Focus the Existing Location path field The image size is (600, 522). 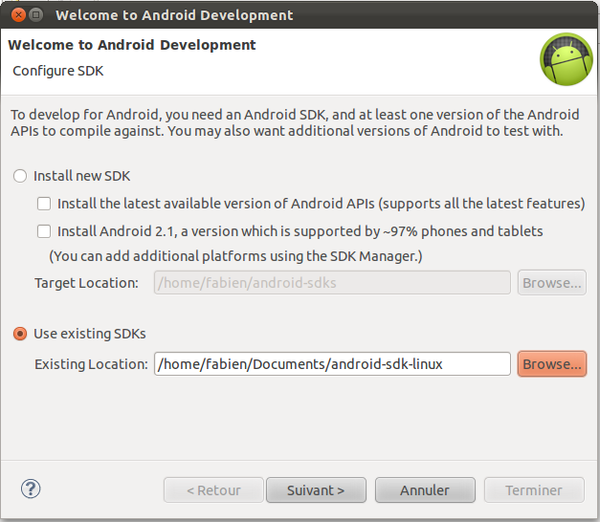[332, 364]
